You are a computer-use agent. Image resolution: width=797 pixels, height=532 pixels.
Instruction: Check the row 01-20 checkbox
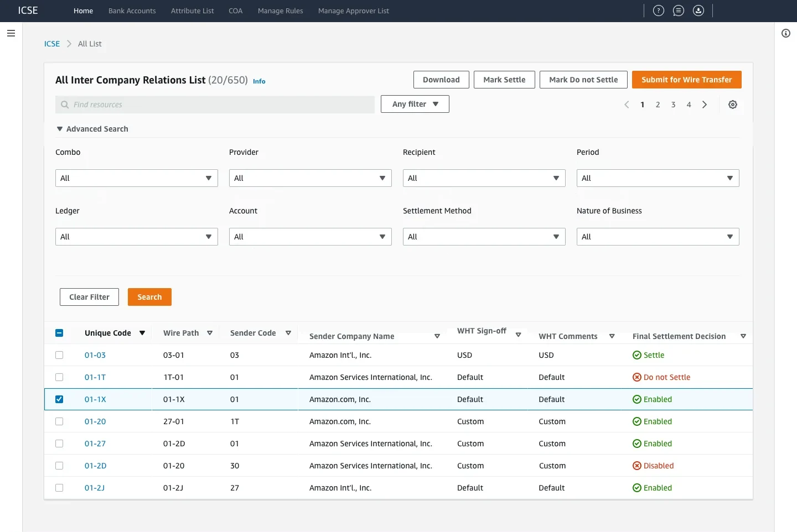click(59, 421)
